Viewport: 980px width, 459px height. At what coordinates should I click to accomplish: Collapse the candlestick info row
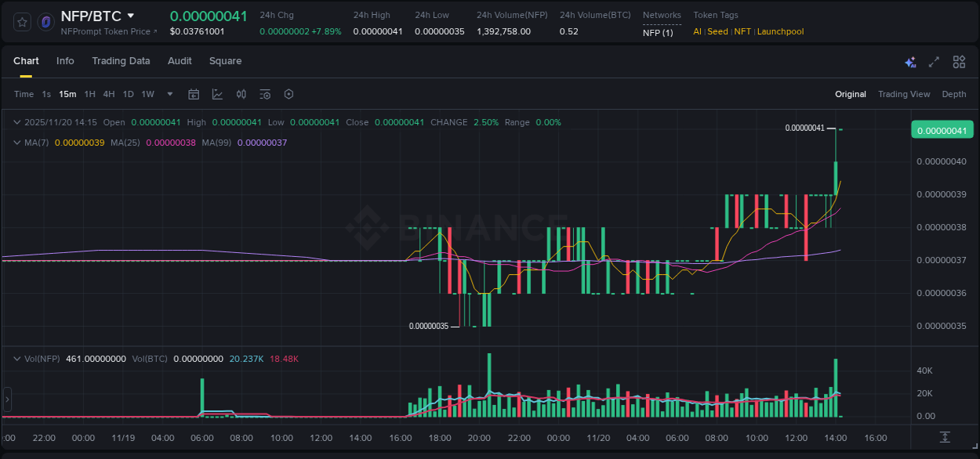17,122
